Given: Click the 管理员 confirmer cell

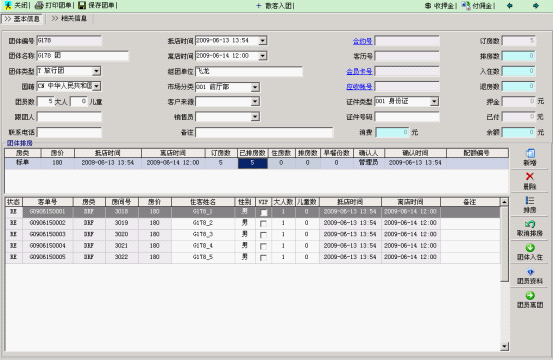Looking at the screenshot, I should point(369,163).
